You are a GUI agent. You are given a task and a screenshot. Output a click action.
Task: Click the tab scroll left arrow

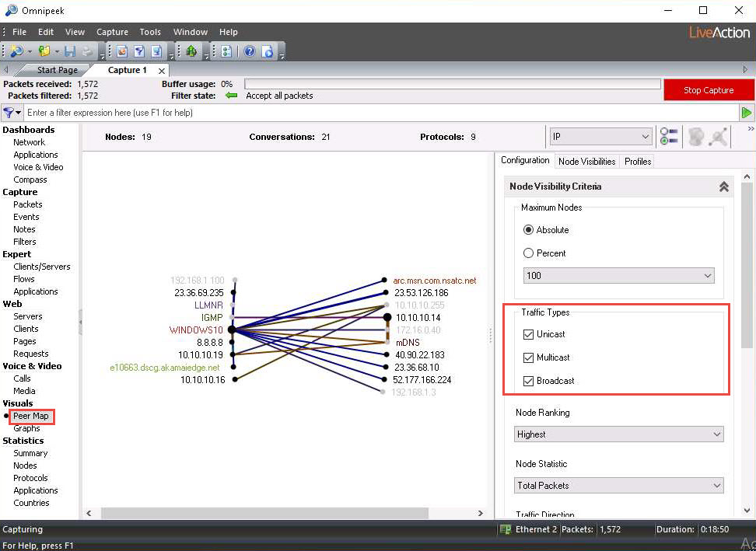click(6, 70)
